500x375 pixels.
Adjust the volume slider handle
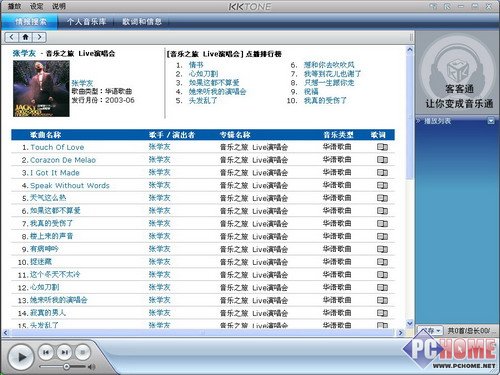pos(67,367)
